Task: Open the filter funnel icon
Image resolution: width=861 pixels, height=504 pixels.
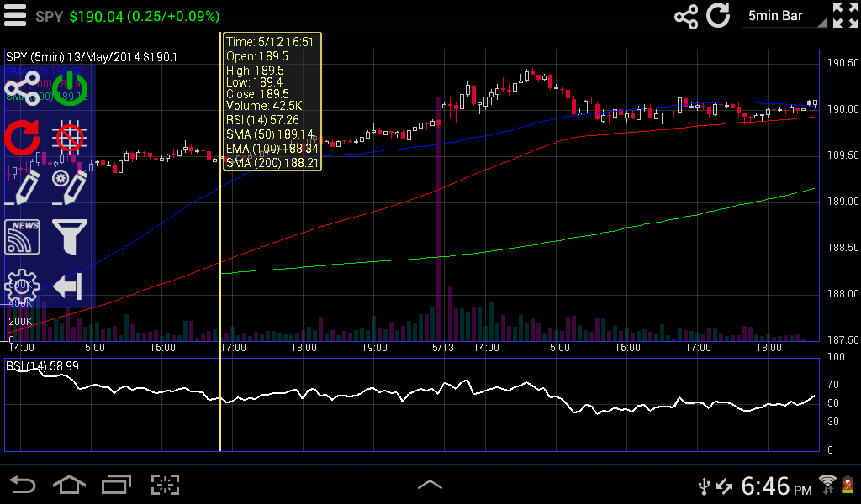Action: (x=70, y=236)
